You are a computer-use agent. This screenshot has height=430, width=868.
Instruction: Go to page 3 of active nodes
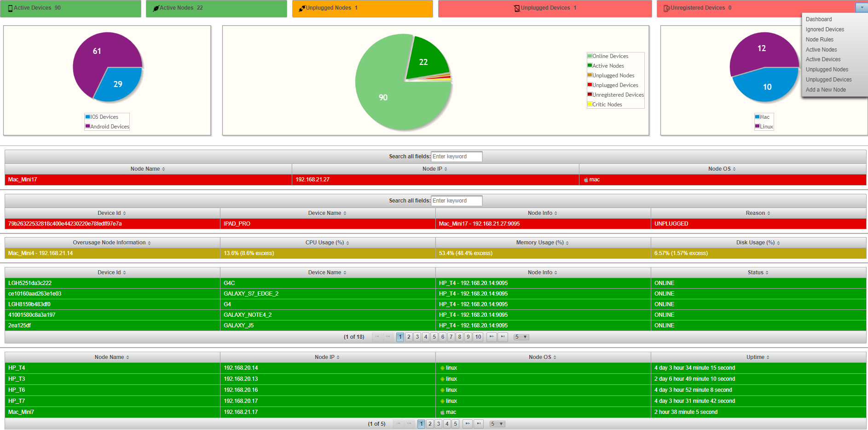[438, 424]
